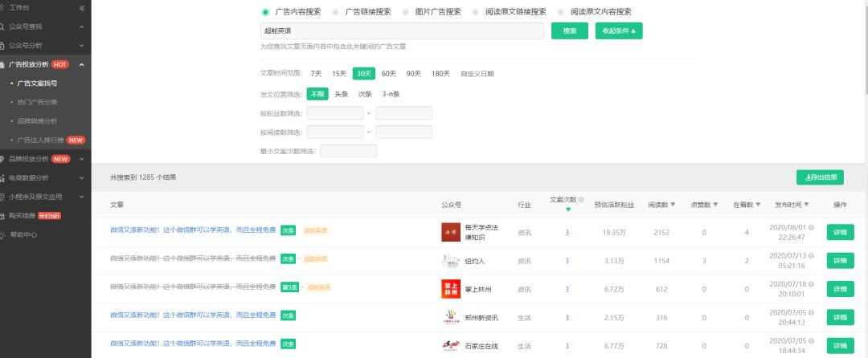Collapse 广告投放分析 menu chevron
This screenshot has width=868, height=358.
(81, 65)
